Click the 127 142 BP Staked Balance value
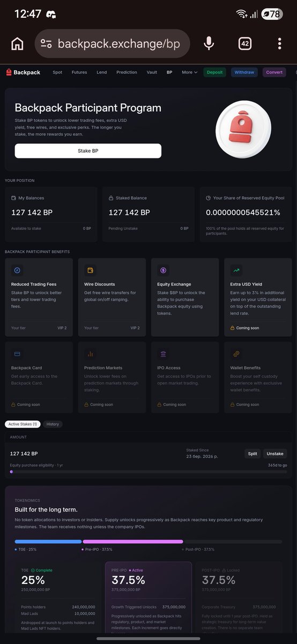Image resolution: width=297 pixels, height=644 pixels. tap(129, 213)
